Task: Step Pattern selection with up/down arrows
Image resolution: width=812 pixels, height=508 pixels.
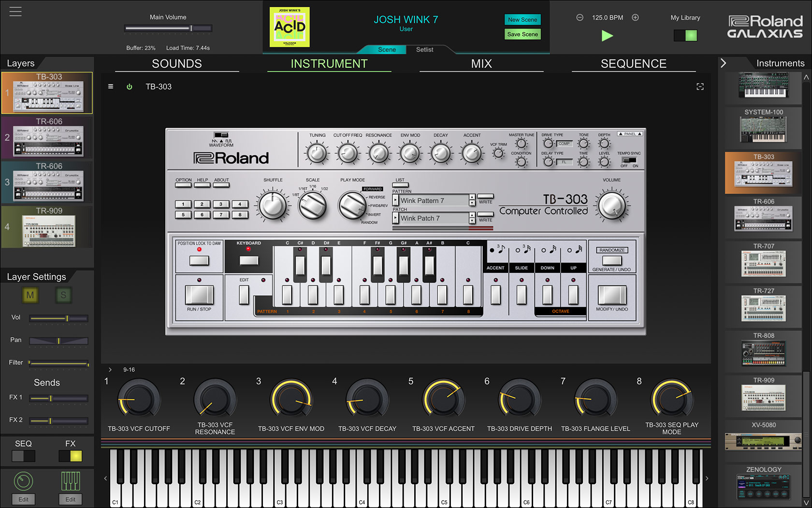Action: [472, 200]
